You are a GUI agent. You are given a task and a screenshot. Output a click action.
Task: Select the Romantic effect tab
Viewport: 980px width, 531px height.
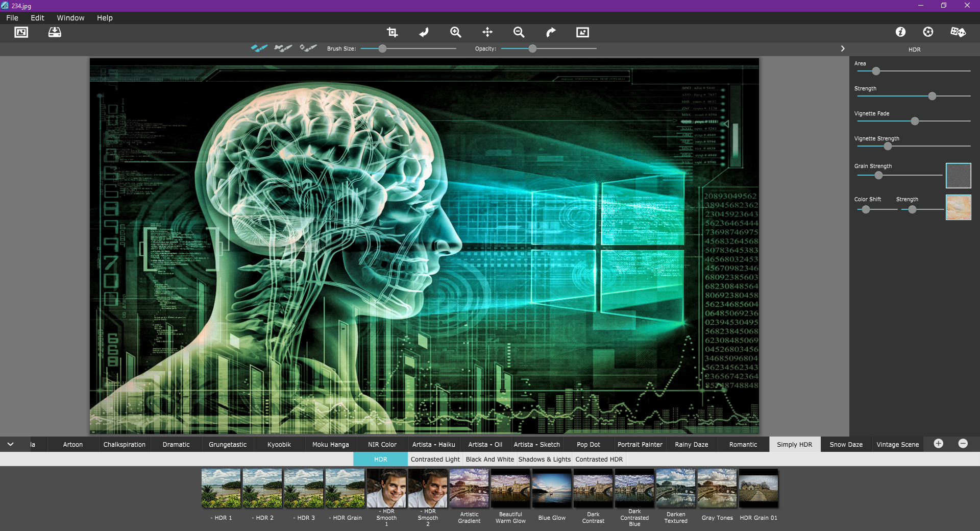tap(743, 444)
